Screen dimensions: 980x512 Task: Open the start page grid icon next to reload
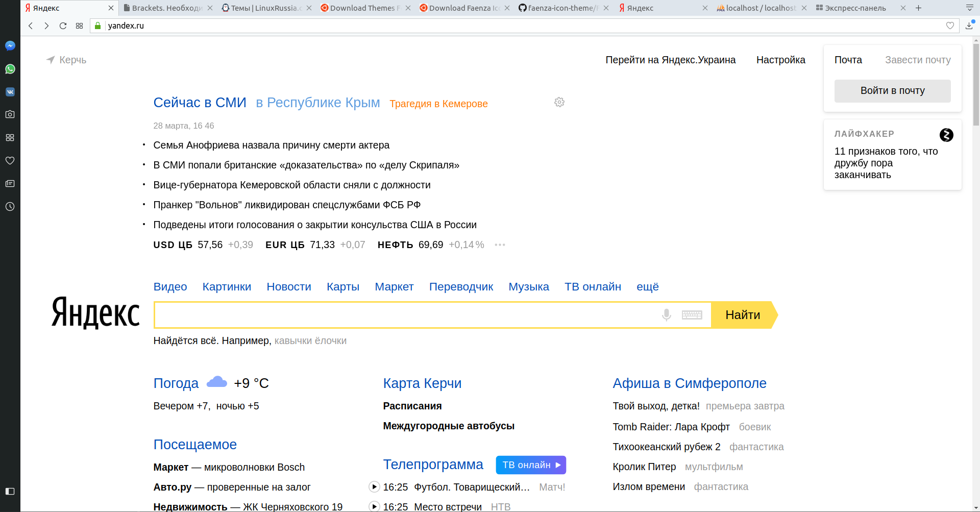pos(79,26)
